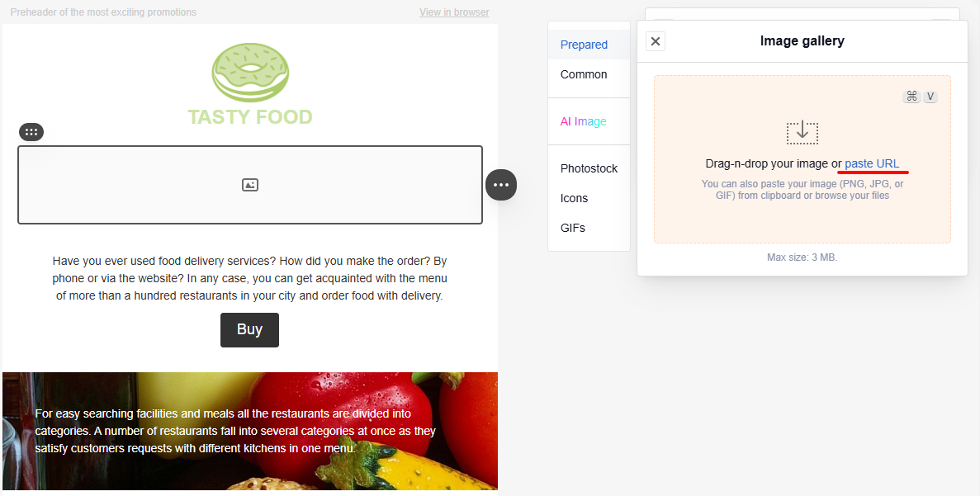The height and width of the screenshot is (496, 980).
Task: Click the green donut logo image
Action: tap(250, 72)
